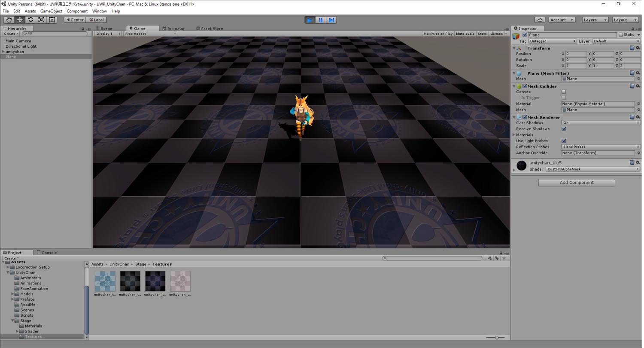This screenshot has height=348, width=644.
Task: Open the Account button
Action: click(x=562, y=20)
